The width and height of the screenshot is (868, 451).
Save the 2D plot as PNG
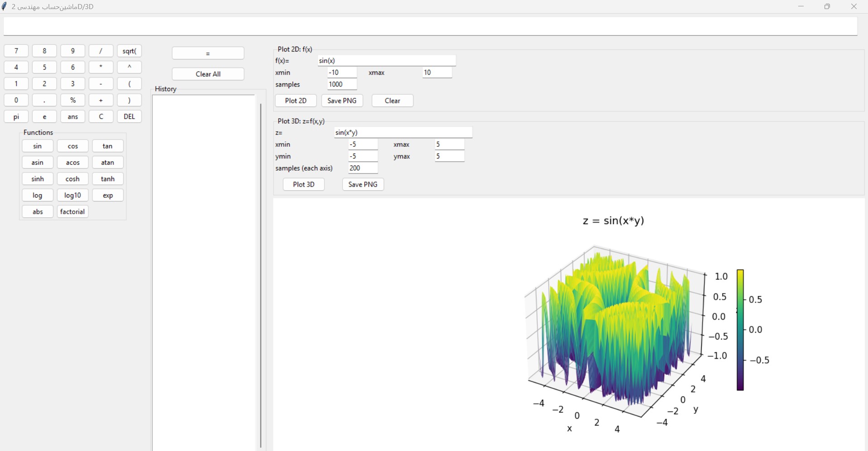342,101
